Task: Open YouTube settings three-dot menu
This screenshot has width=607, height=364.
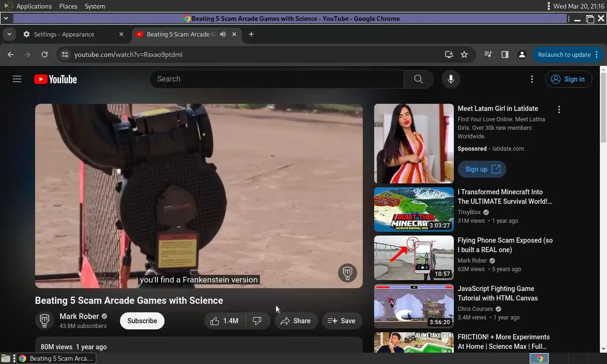Action: [x=532, y=79]
